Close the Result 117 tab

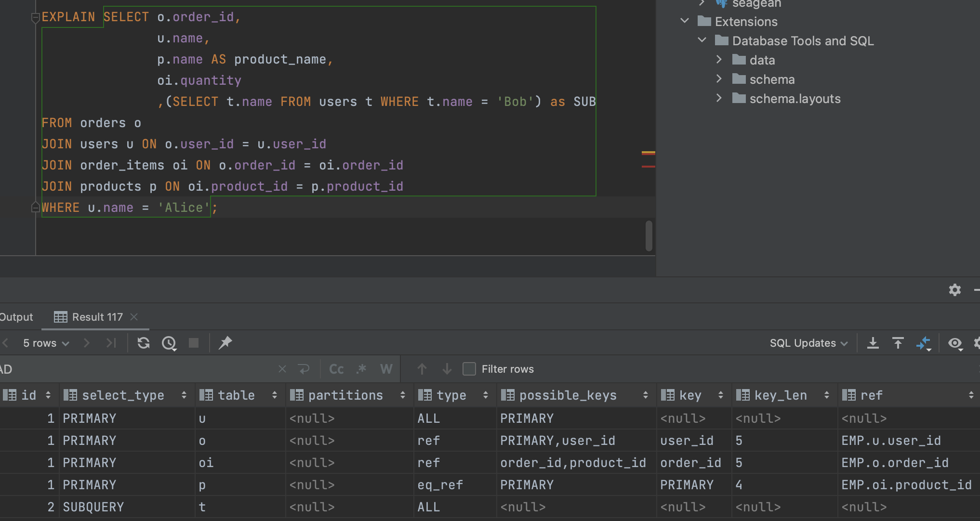(134, 317)
